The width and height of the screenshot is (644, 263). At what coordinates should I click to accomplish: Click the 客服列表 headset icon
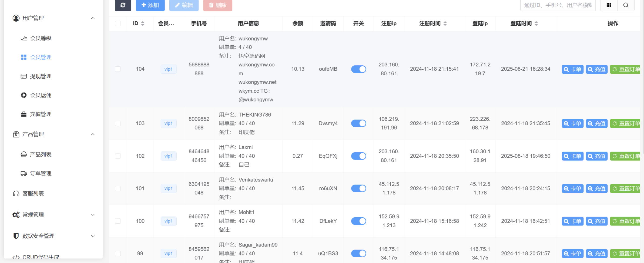click(16, 194)
